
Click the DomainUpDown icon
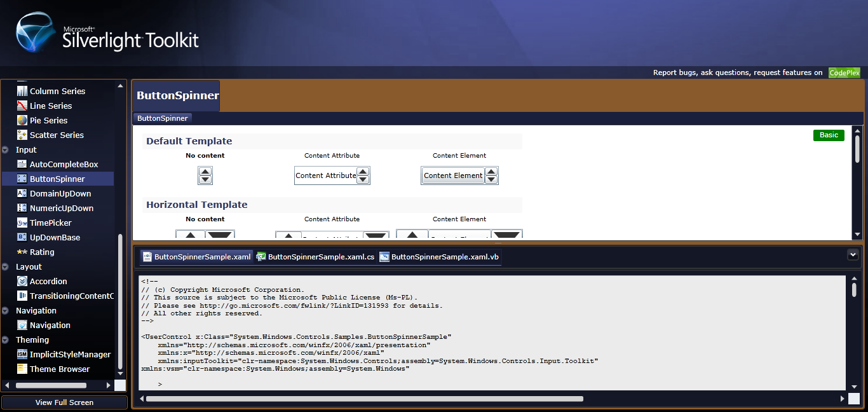coord(22,193)
